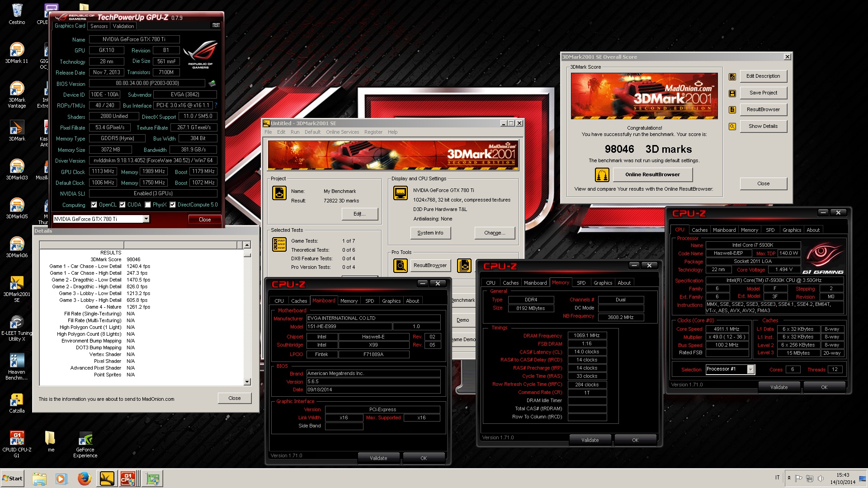Toggle OpenCL checkbox in GPU-Z
The height and width of the screenshot is (488, 868).
click(94, 205)
